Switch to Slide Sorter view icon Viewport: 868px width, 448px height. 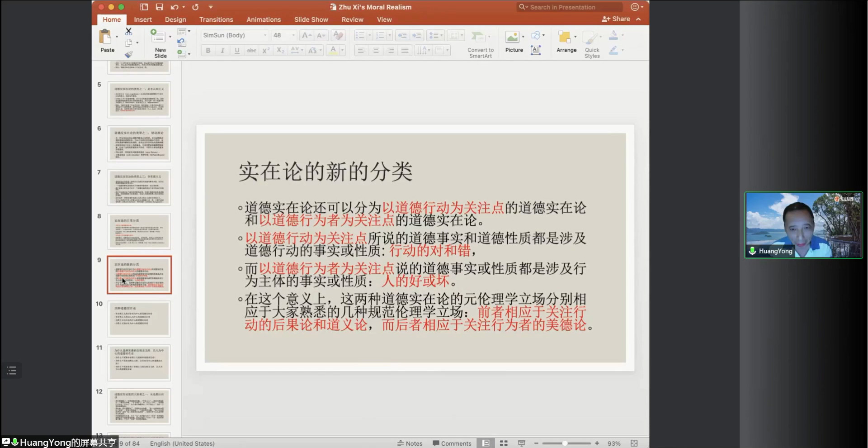point(504,443)
